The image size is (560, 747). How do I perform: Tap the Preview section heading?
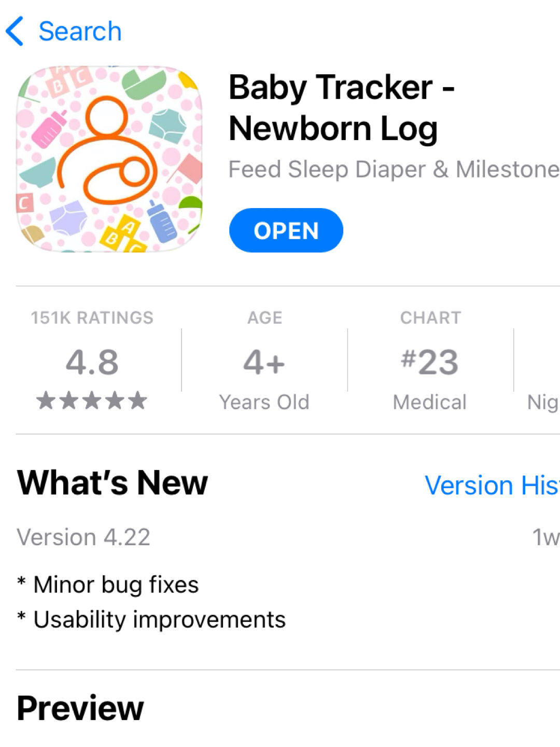(x=80, y=708)
